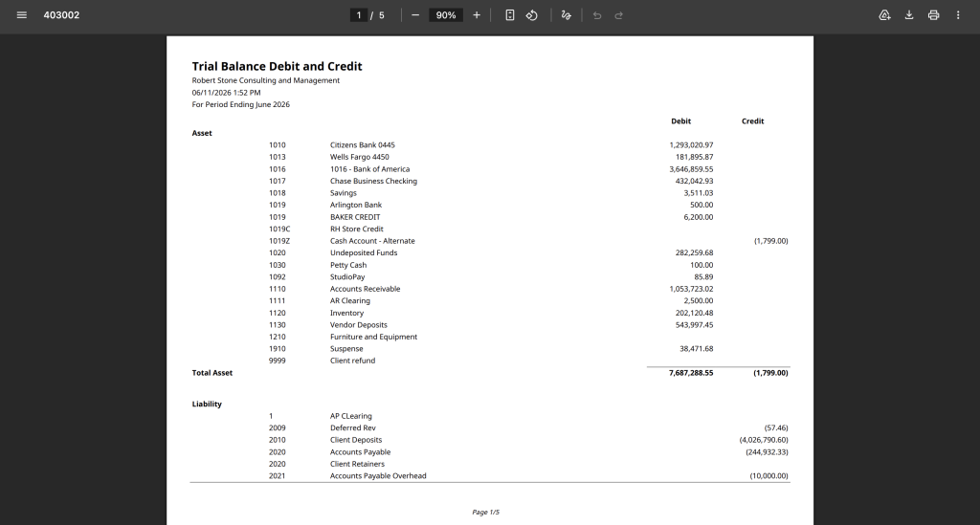Click RH Store Credit account name
Image resolution: width=980 pixels, height=525 pixels.
[357, 230]
